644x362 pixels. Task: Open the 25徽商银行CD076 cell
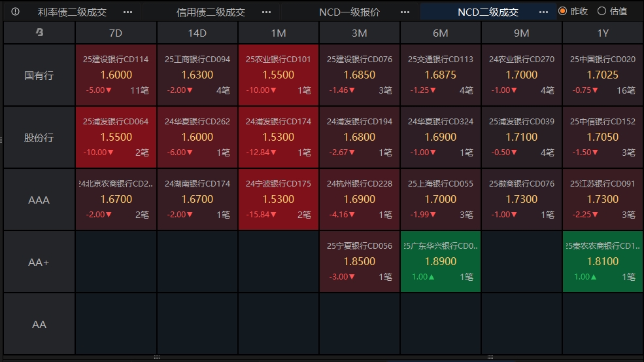[x=522, y=200]
